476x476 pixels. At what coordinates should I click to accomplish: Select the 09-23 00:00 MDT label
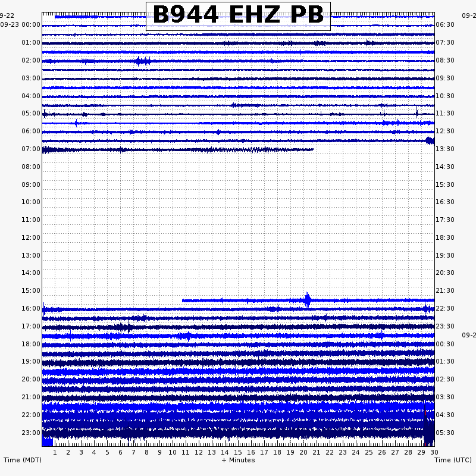[x=20, y=24]
